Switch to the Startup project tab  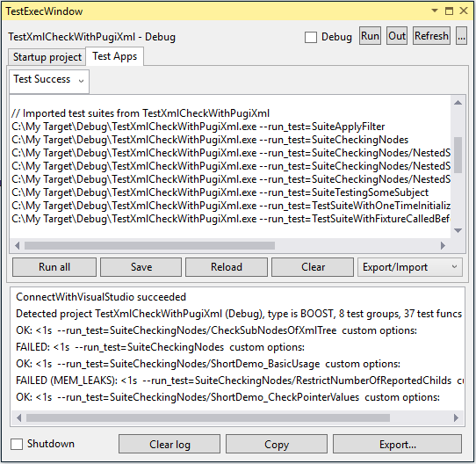click(47, 57)
